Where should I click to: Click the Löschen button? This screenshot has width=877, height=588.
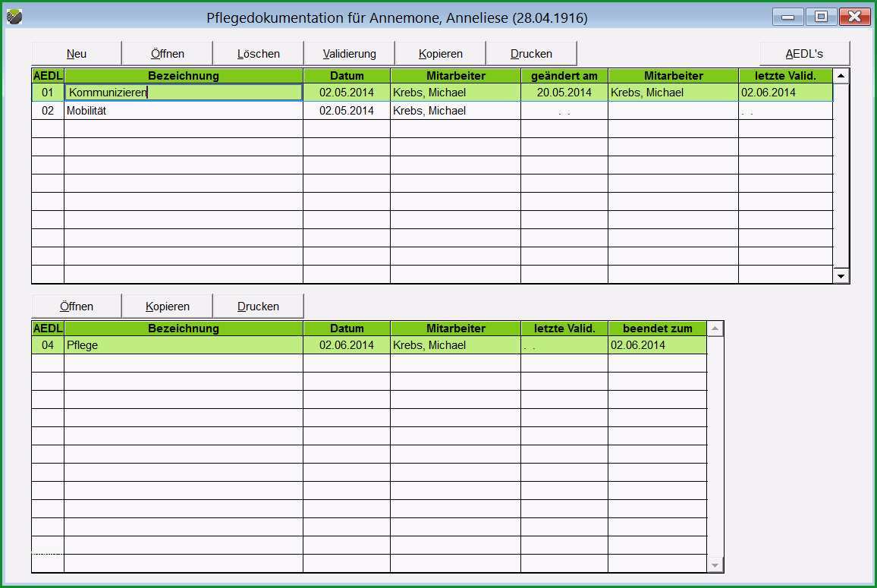tap(259, 54)
